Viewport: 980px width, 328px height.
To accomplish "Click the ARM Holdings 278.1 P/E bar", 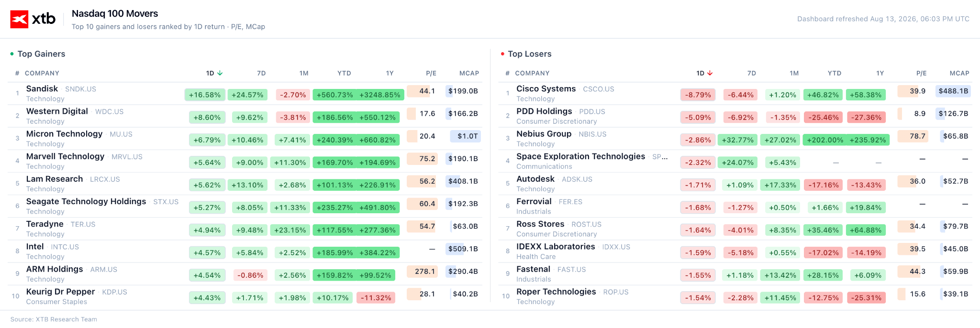I will click(422, 272).
